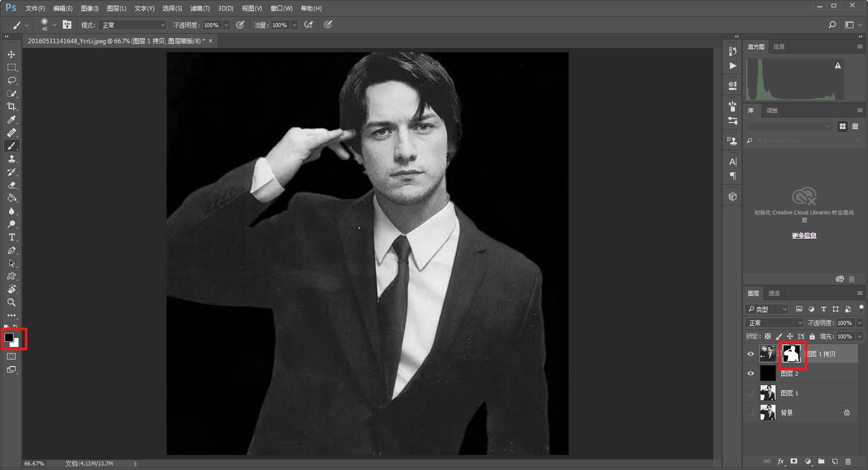Image resolution: width=868 pixels, height=470 pixels.
Task: Select the Dodge tool
Action: [12, 224]
